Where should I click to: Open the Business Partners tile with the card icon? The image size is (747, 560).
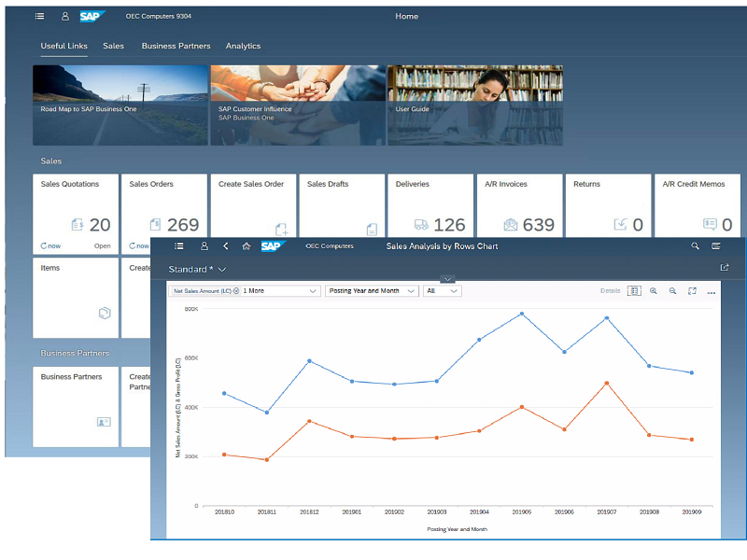[x=76, y=407]
